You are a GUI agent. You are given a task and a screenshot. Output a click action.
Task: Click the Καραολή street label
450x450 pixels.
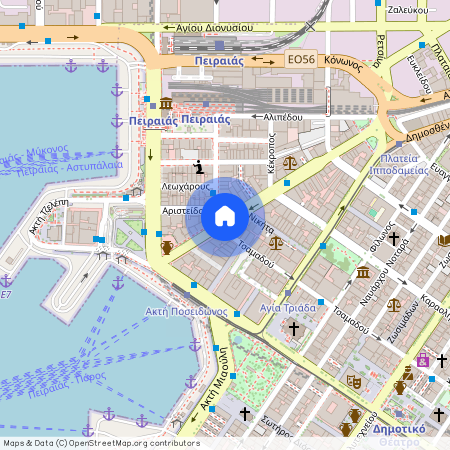(x=435, y=307)
